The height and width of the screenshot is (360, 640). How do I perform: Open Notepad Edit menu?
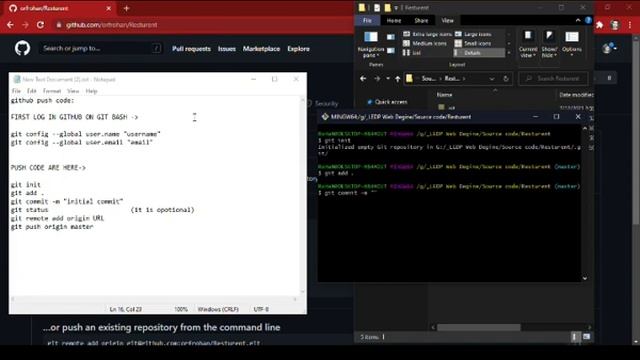tap(32, 91)
